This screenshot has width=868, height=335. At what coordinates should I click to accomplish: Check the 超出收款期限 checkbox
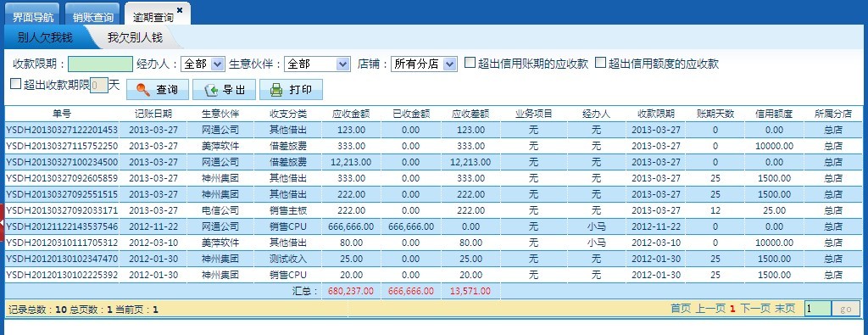[15, 84]
